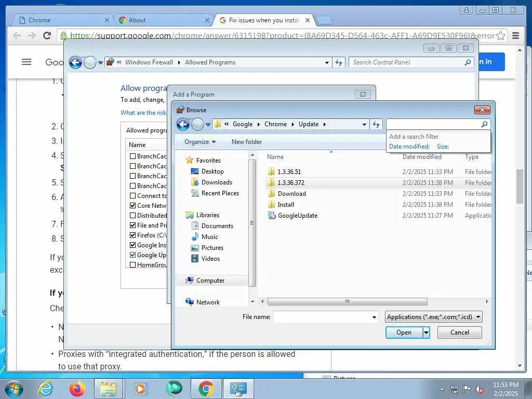Image resolution: width=532 pixels, height=399 pixels.
Task: Click the Open button
Action: (x=404, y=332)
